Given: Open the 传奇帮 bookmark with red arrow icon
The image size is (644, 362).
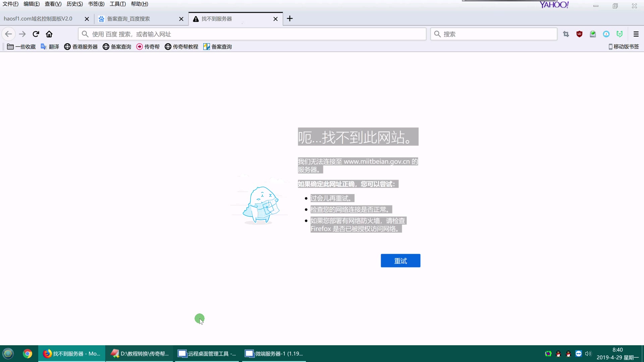Looking at the screenshot, I should tap(148, 47).
